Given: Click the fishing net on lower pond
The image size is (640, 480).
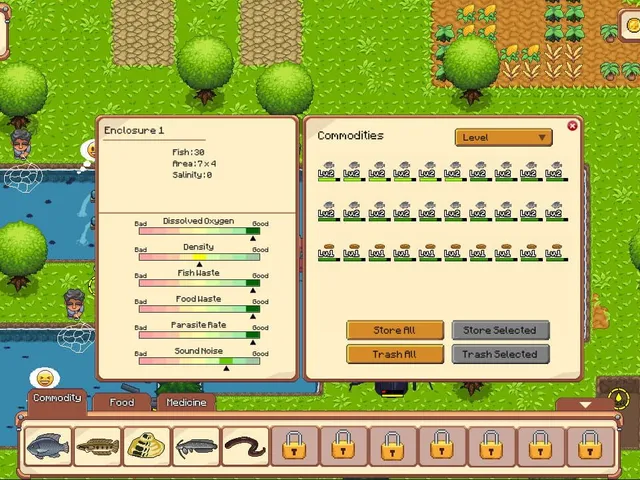Looking at the screenshot, I should click(76, 338).
